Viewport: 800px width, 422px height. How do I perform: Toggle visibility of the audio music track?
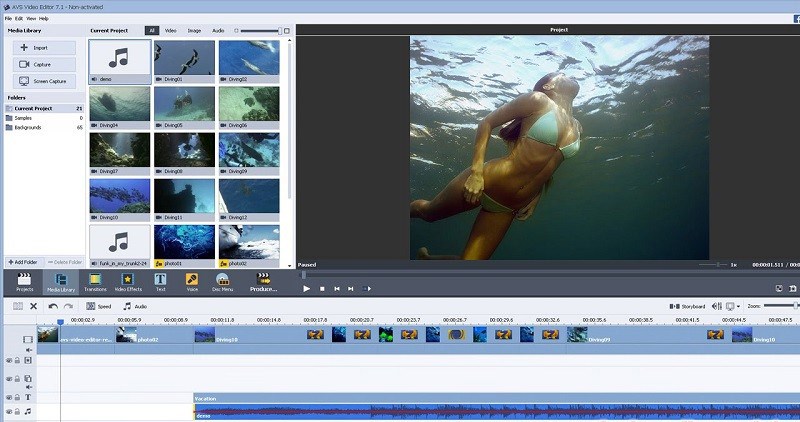pyautogui.click(x=9, y=411)
